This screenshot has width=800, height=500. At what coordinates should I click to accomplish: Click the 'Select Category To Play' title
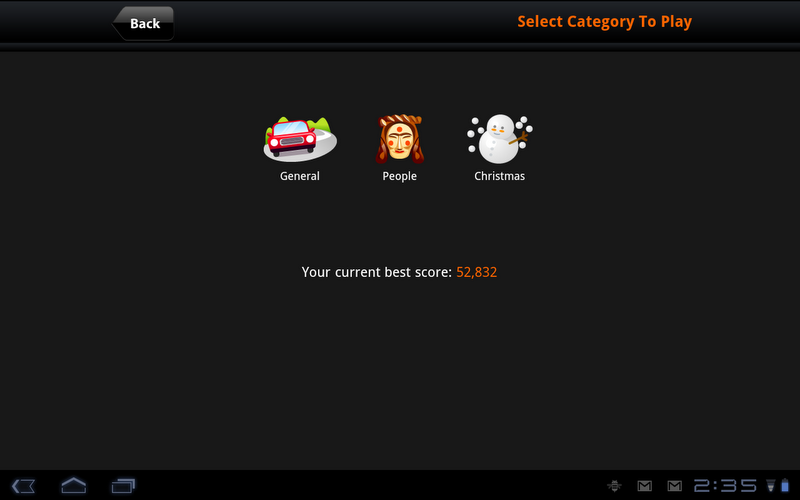tap(605, 21)
